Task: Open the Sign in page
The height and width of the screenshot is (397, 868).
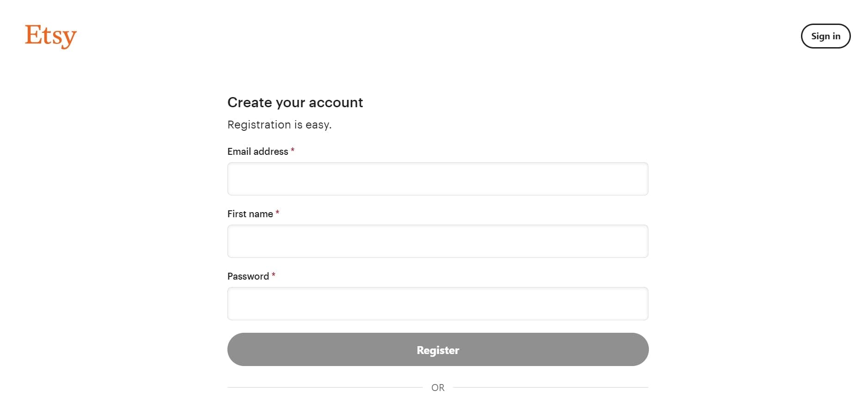Action: [x=825, y=36]
